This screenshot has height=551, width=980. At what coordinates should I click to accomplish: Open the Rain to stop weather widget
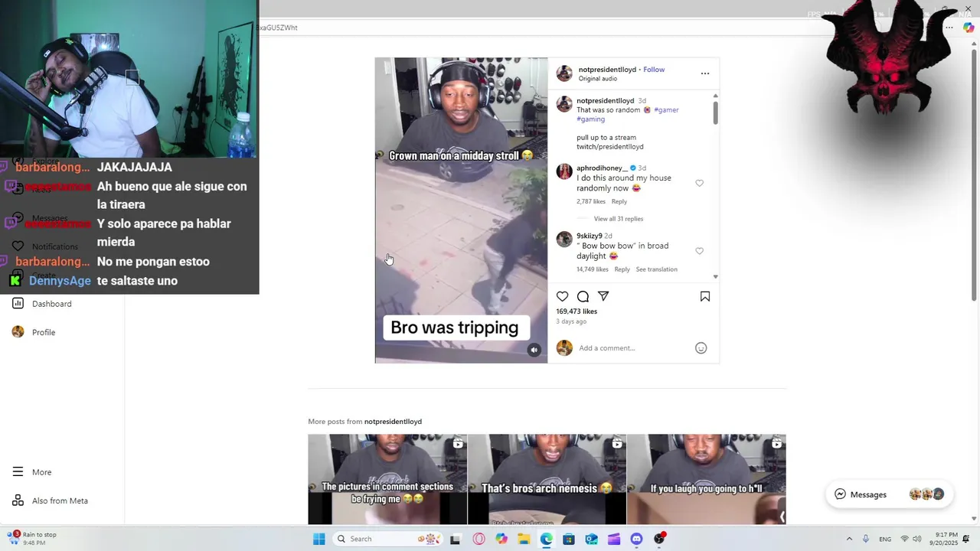tap(32, 538)
